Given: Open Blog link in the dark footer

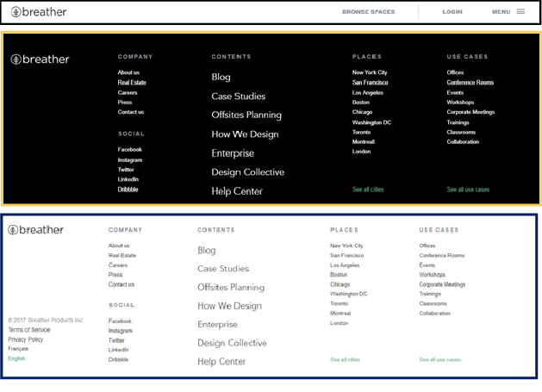Looking at the screenshot, I should [221, 77].
